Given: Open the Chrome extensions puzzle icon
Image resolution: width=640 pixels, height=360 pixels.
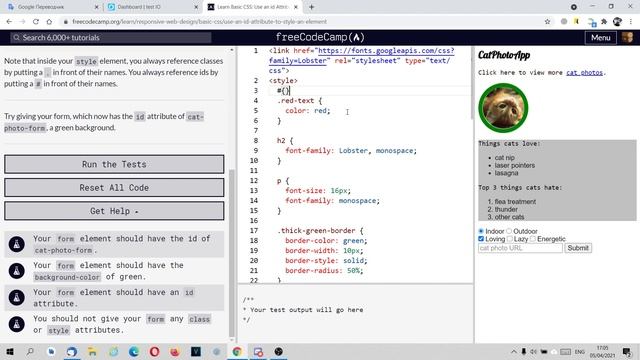Looking at the screenshot, I should 604,22.
